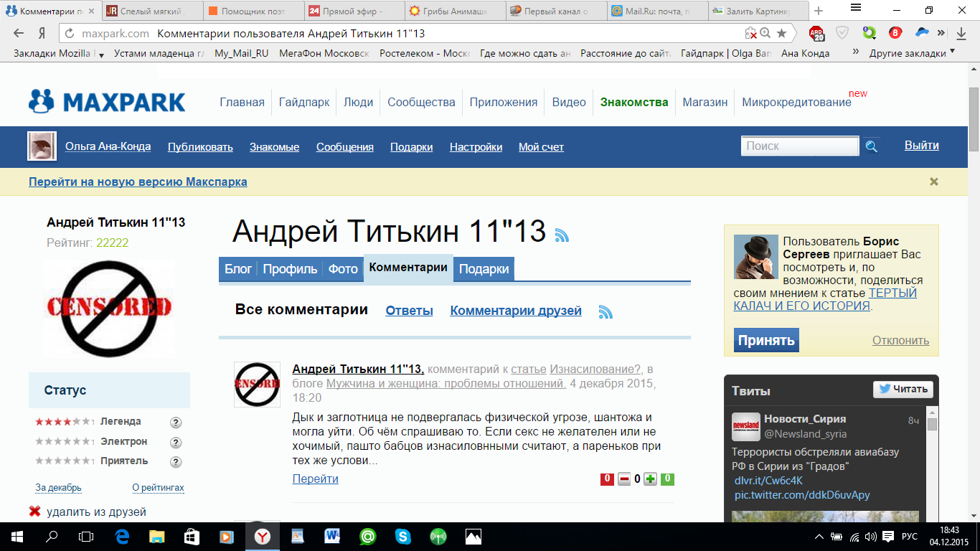Go to Гайдпарк in the top navigation
The height and width of the screenshot is (551, 980).
pos(304,102)
